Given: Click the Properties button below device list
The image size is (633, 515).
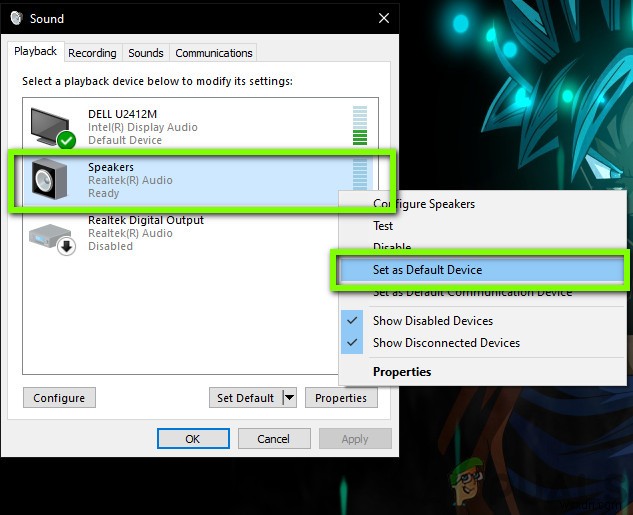Looking at the screenshot, I should 341,398.
